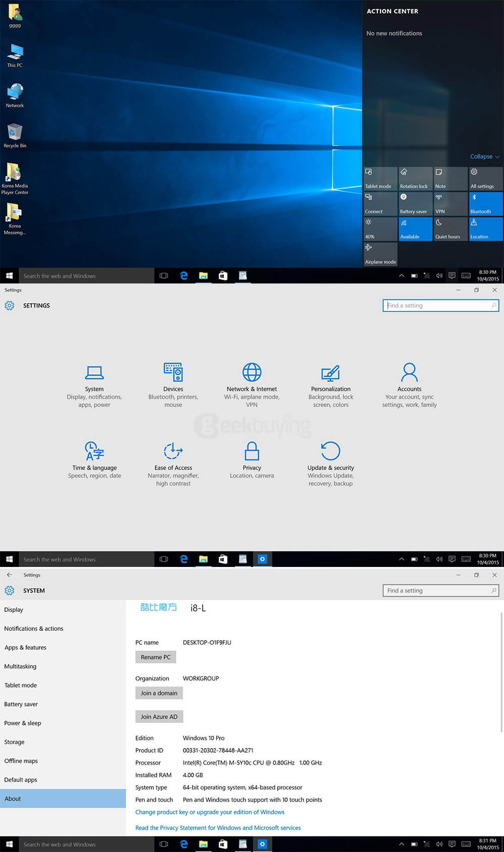The image size is (504, 852).
Task: Open the Note quick action tile
Action: [451, 179]
